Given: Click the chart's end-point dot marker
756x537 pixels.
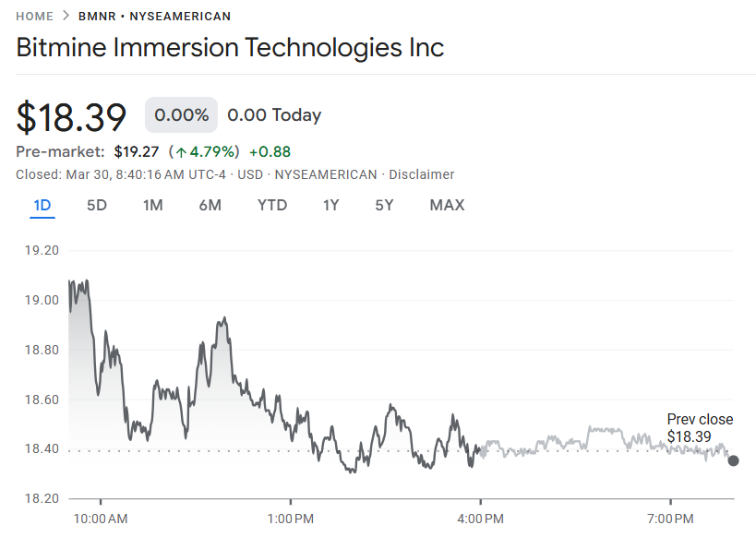Looking at the screenshot, I should (733, 460).
